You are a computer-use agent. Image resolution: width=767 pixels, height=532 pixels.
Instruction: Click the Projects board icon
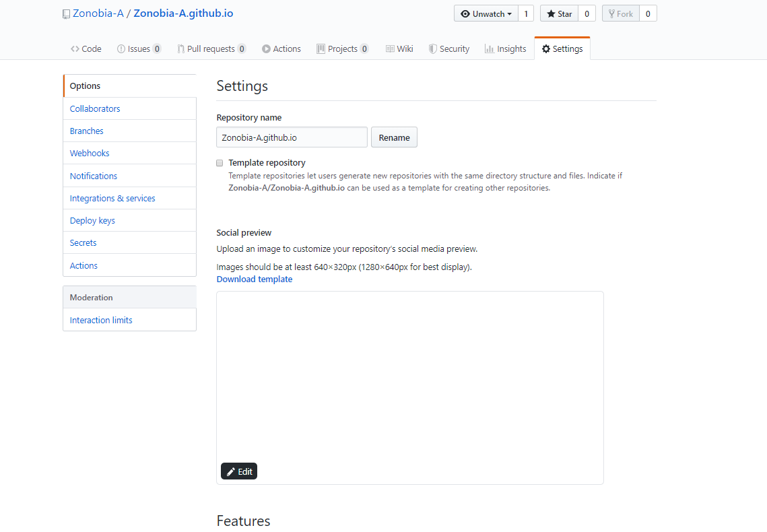pyautogui.click(x=323, y=48)
